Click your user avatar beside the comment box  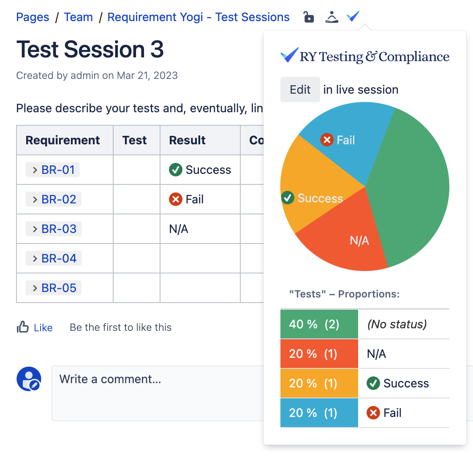(x=29, y=379)
